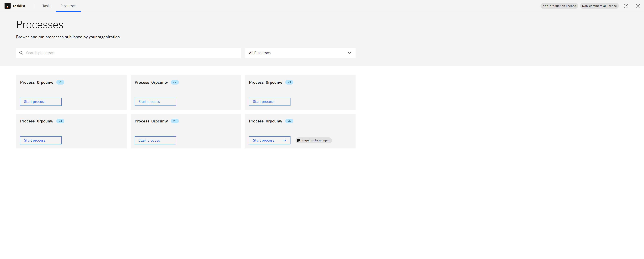Click the arrow icon in the v6 Start process button
The width and height of the screenshot is (644, 259).
click(284, 140)
